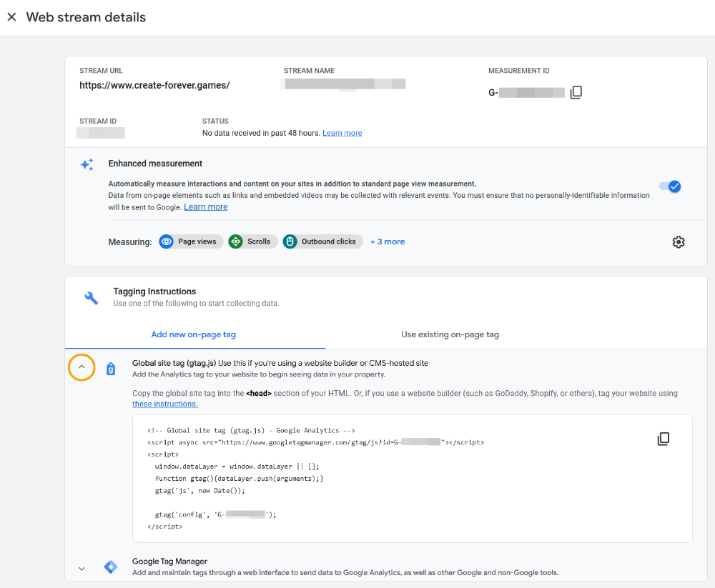Click the Scrolls green icon

pos(236,241)
